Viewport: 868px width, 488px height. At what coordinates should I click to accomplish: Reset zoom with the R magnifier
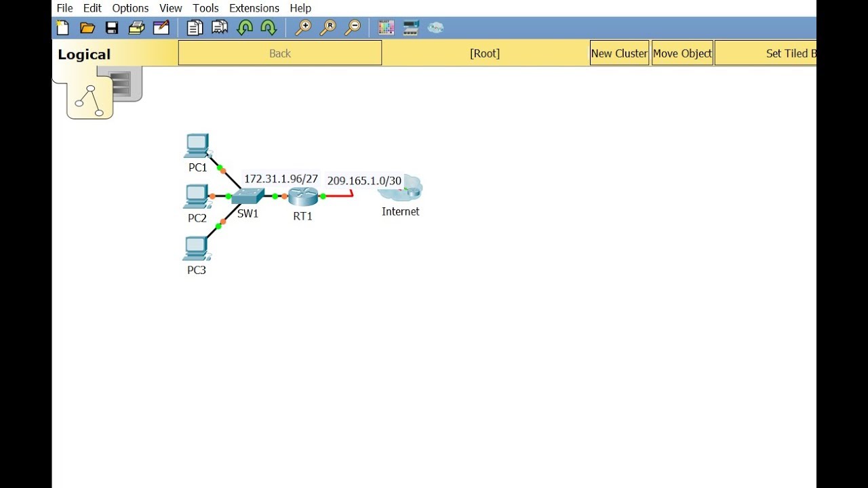[328, 28]
